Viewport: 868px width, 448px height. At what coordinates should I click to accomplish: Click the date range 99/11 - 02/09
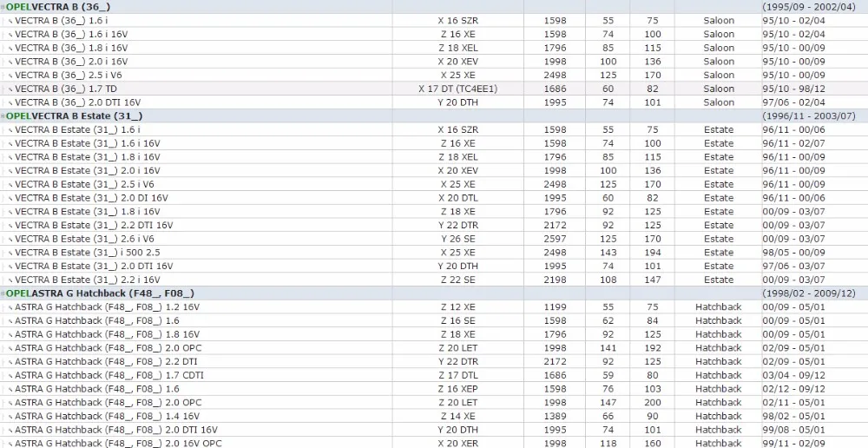[794, 443]
